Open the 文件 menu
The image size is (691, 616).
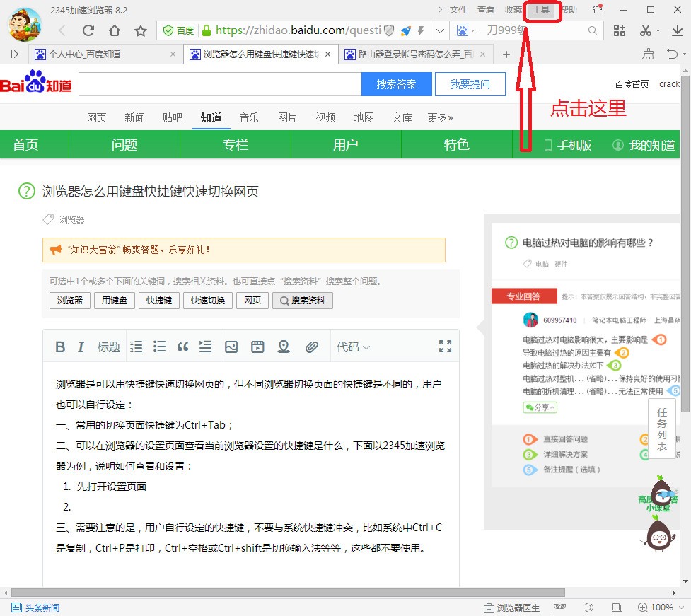458,10
